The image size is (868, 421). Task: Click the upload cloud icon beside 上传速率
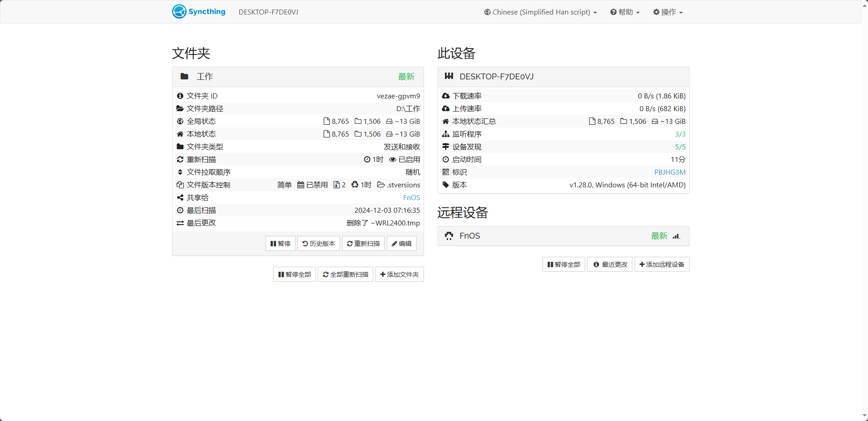[x=446, y=108]
